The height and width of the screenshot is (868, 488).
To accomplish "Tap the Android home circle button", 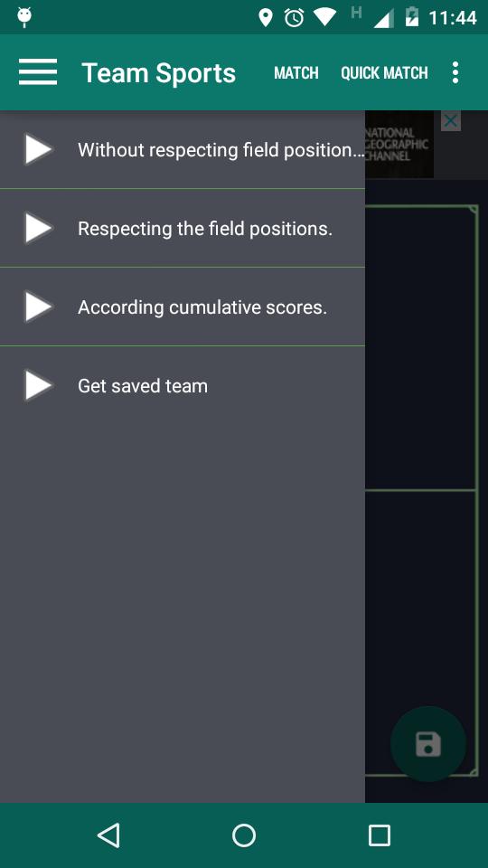I will click(x=244, y=835).
